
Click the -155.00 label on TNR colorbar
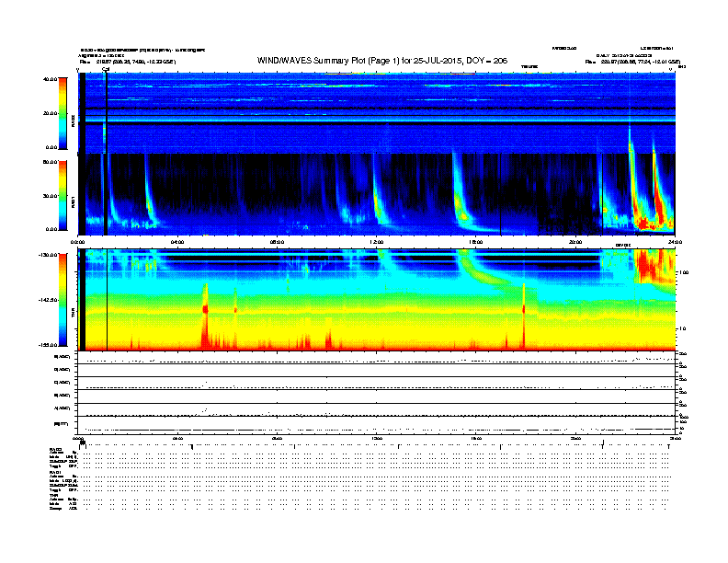(48, 345)
